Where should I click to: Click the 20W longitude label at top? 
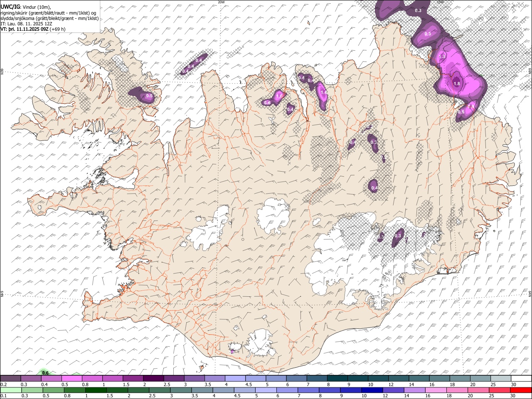221,2
